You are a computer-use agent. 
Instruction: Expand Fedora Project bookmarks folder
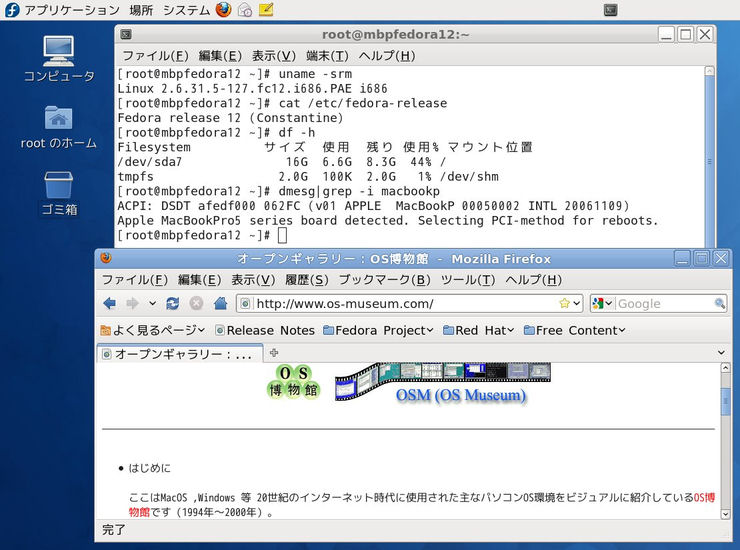click(378, 330)
